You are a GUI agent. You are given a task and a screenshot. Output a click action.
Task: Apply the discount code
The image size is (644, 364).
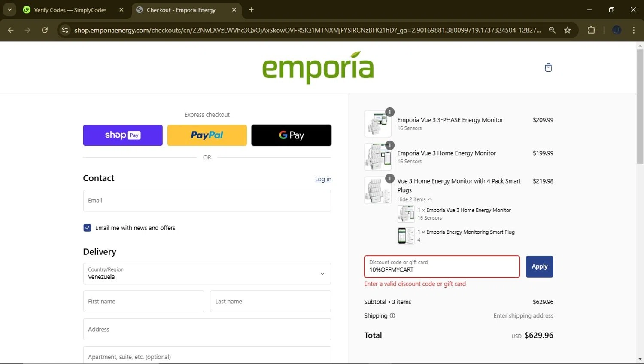(539, 266)
